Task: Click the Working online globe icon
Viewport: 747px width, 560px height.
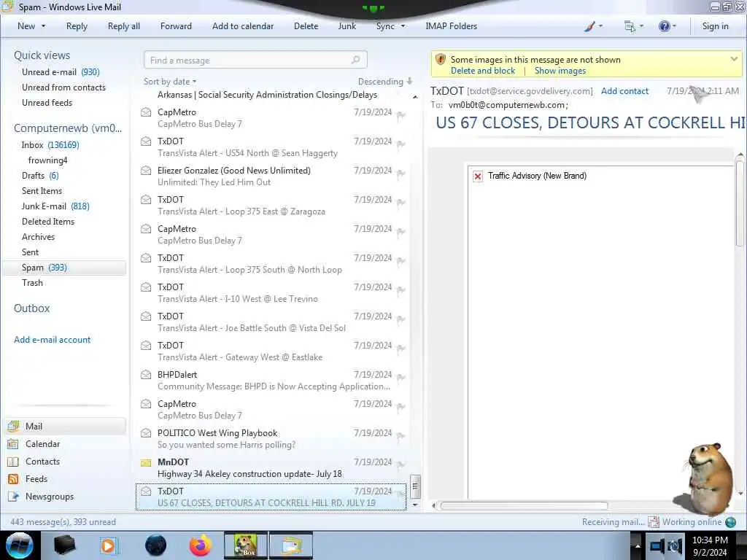Action: (x=730, y=522)
